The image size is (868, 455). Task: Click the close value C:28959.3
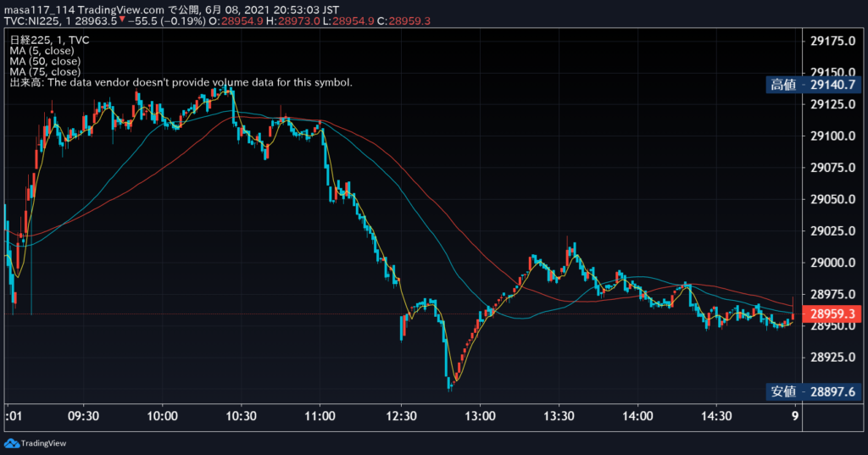(403, 21)
